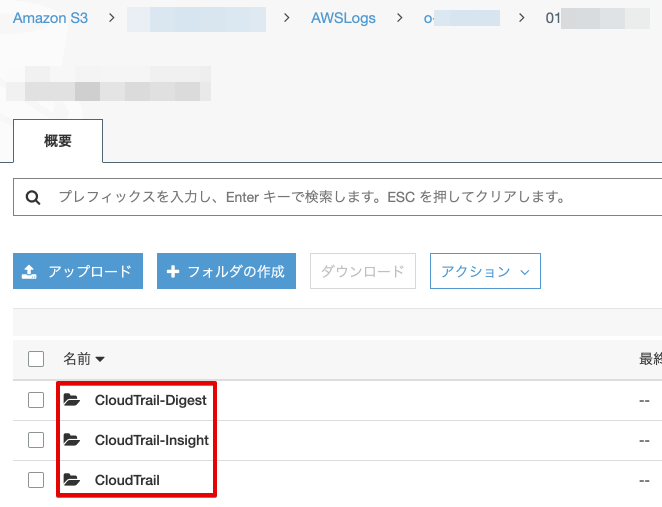Check the CloudTrail-Insight row checkbox
The image size is (662, 507).
tap(36, 440)
